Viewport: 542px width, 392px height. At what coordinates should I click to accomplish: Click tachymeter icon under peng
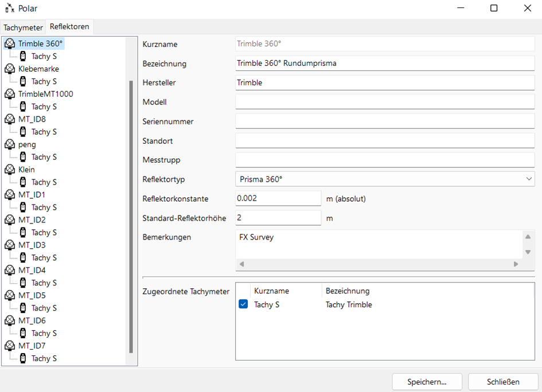click(x=23, y=157)
